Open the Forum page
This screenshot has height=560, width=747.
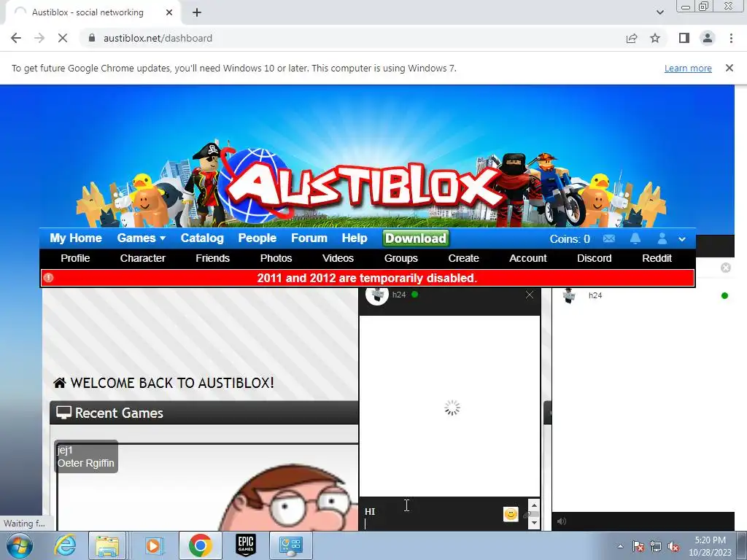[x=309, y=238]
